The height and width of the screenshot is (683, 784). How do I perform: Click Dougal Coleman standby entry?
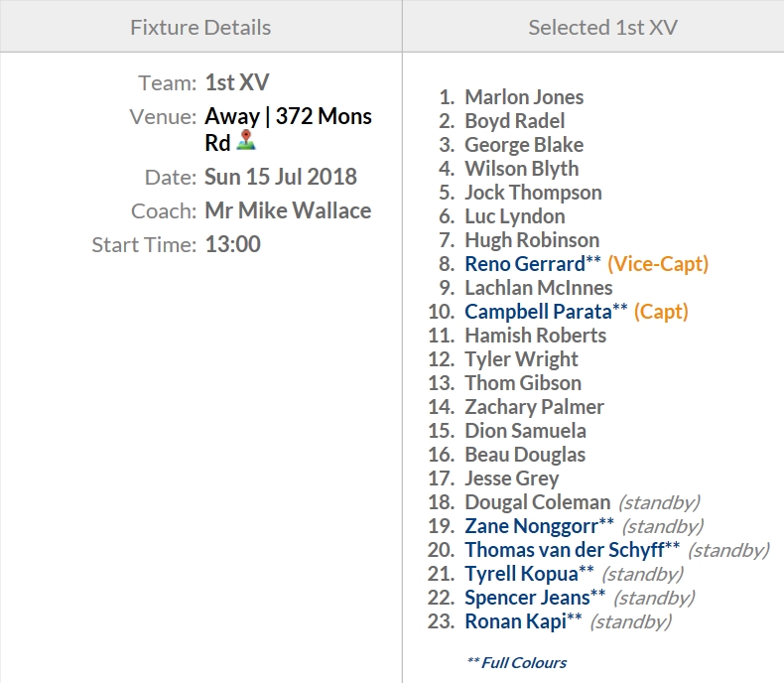point(537,502)
